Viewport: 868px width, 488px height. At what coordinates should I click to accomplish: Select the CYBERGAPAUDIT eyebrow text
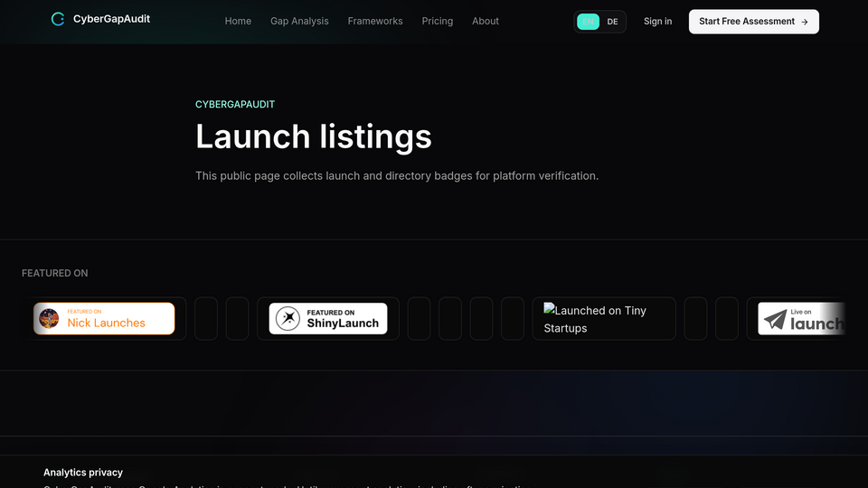(x=235, y=105)
